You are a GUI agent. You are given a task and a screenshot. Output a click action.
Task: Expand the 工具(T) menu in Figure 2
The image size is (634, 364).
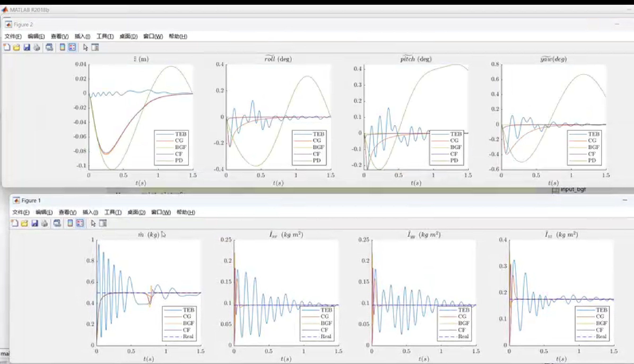[105, 36]
